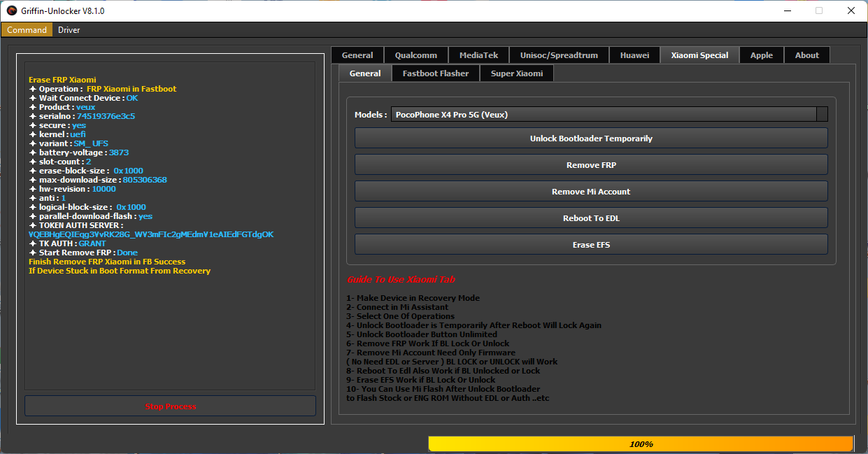Go to the Huawei tab
This screenshot has width=868, height=454.
[634, 55]
